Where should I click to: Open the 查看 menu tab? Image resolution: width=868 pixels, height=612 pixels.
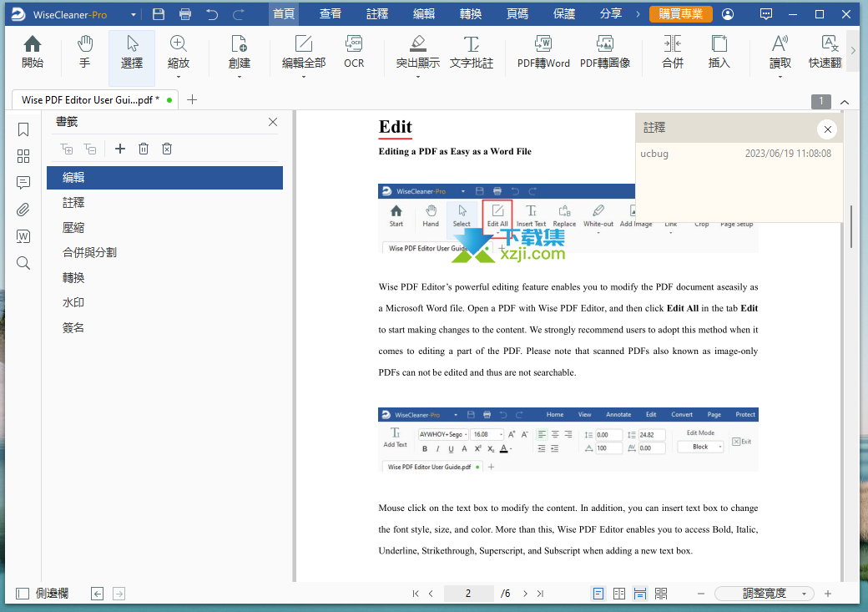(331, 14)
